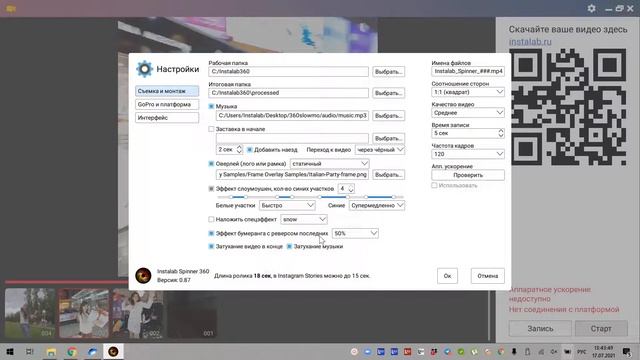Viewport: 640px width, 360px height.
Task: Toggle the Затухание музыки checkbox
Action: (289, 246)
